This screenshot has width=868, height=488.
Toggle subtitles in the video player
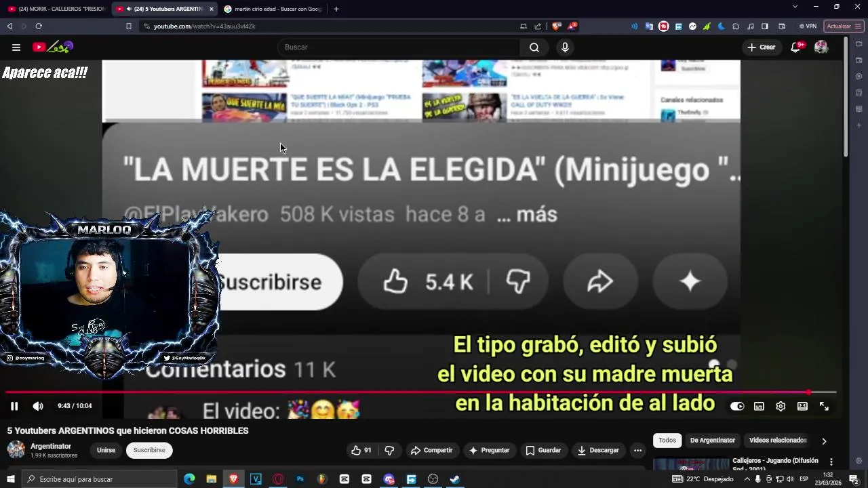(759, 406)
